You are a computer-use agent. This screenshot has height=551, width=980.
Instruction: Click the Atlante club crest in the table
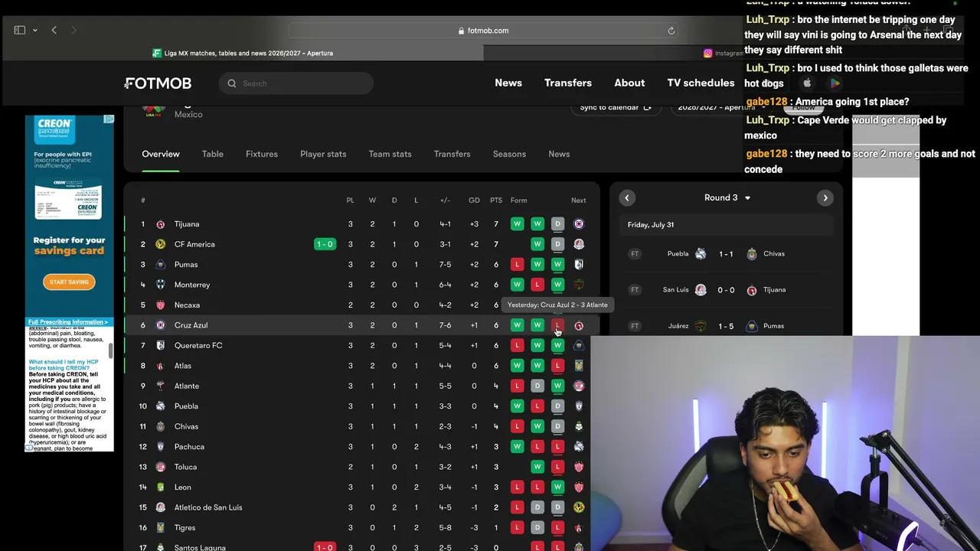(160, 386)
